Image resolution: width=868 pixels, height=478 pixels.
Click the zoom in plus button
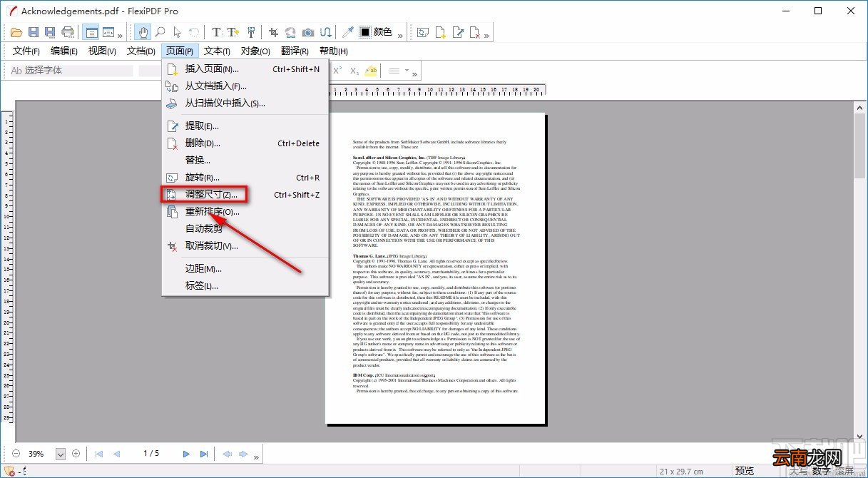pos(76,454)
